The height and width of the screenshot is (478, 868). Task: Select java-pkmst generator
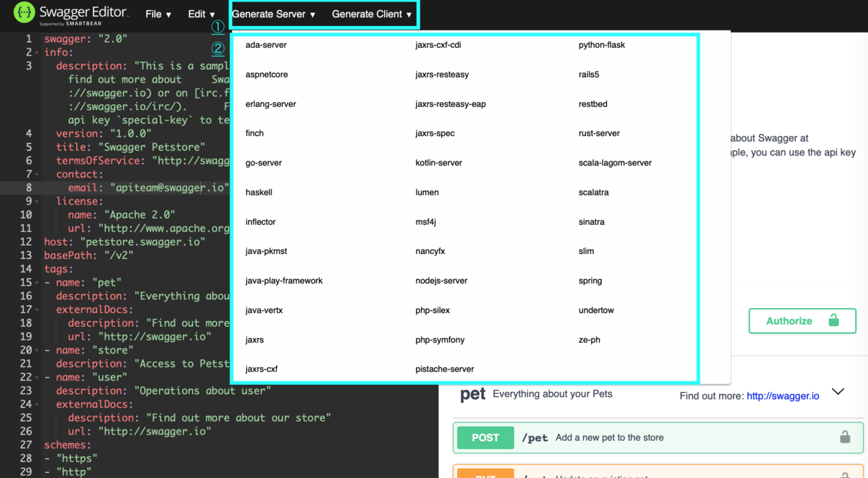pos(266,251)
